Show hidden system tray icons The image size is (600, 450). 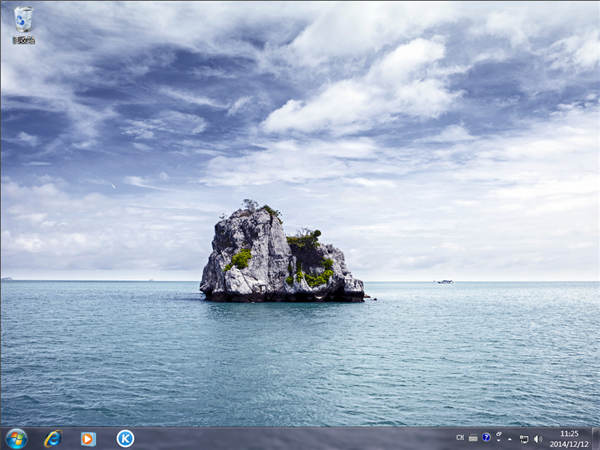(x=510, y=439)
